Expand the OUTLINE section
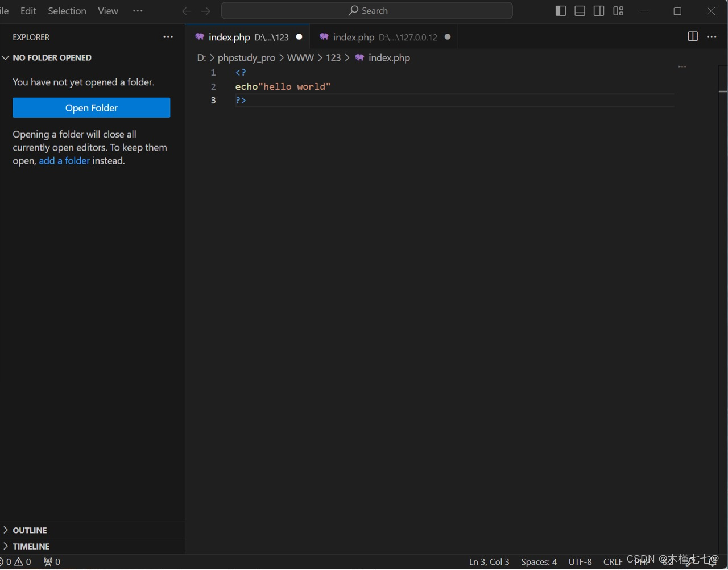The width and height of the screenshot is (728, 570). click(92, 530)
